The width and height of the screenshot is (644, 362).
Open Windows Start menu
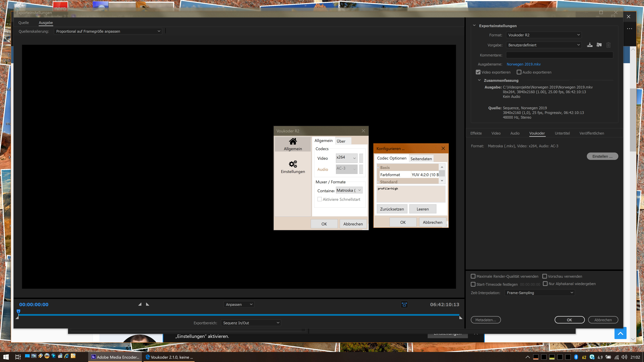(6, 357)
